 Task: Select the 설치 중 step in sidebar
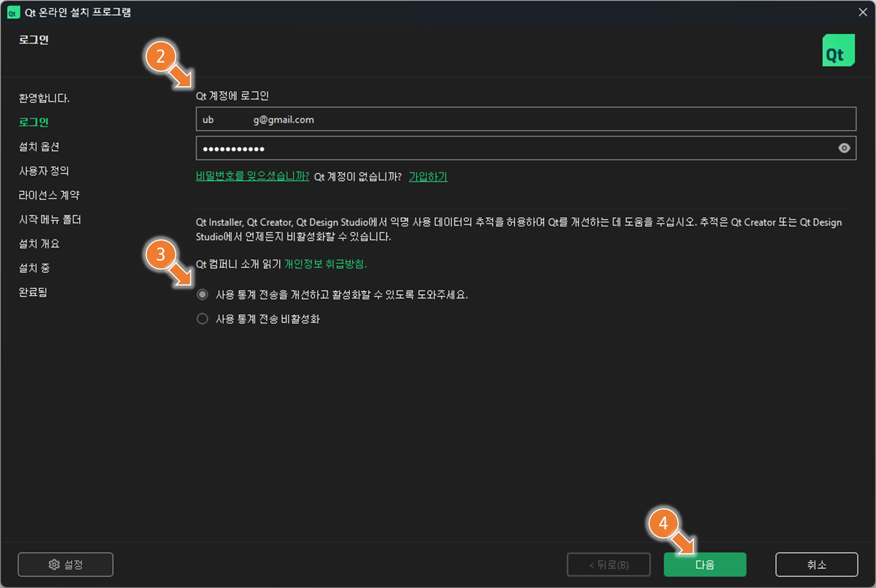point(35,268)
